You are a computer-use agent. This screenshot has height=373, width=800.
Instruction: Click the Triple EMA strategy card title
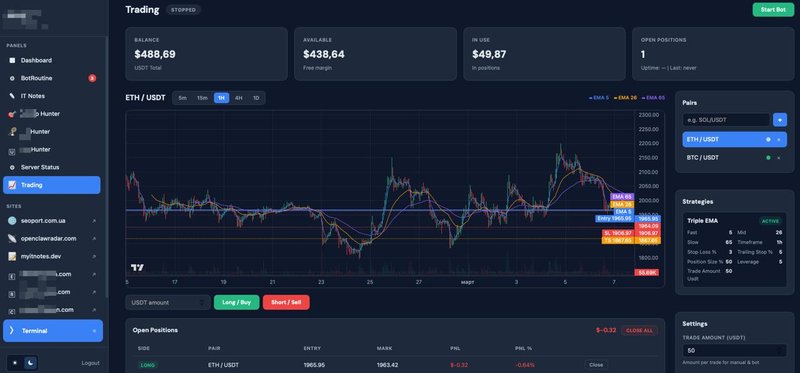[702, 221]
